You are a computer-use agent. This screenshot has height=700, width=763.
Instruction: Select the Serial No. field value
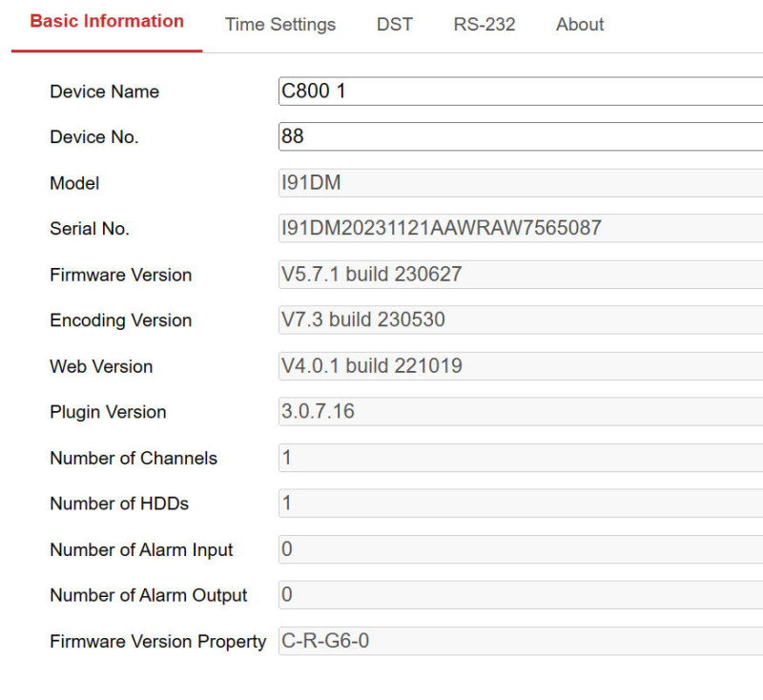(521, 228)
